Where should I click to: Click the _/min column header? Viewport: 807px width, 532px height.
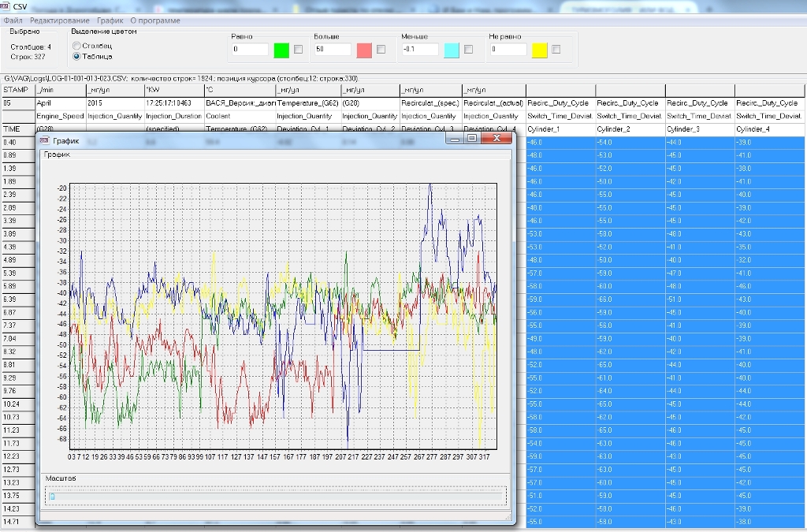61,90
